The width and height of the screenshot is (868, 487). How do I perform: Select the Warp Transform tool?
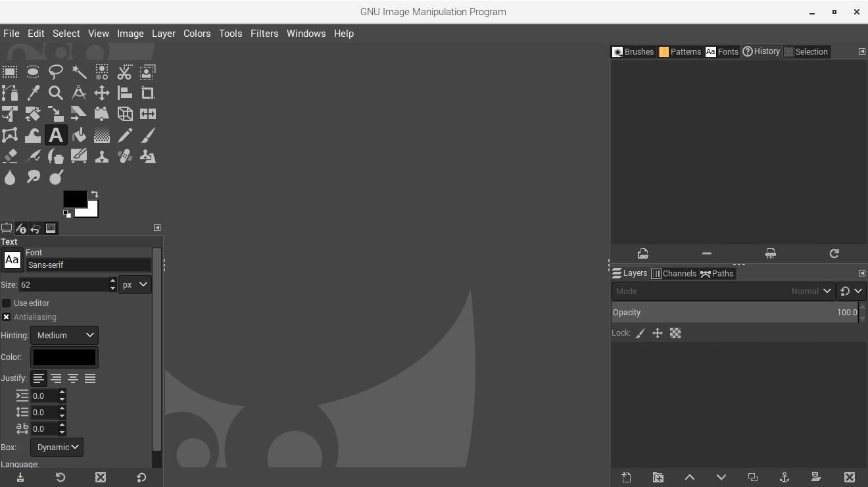tap(33, 136)
